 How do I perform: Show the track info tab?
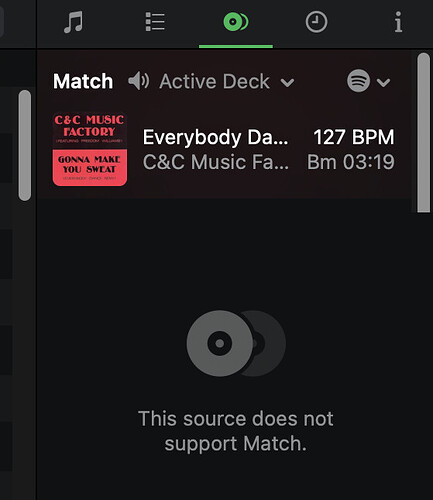click(x=398, y=22)
